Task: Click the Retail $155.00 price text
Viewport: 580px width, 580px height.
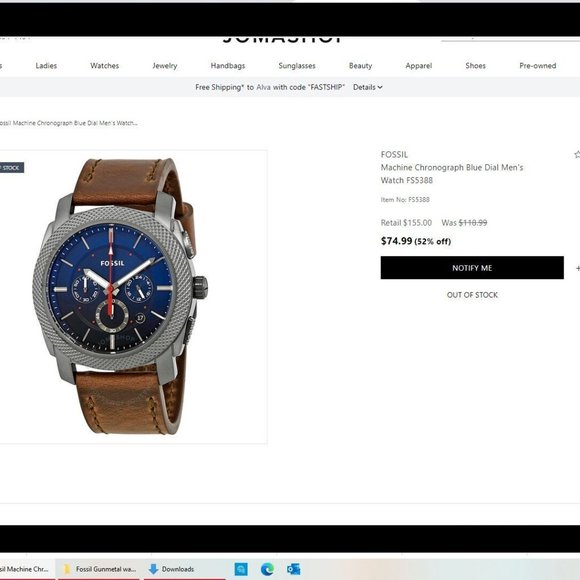Action: (406, 223)
